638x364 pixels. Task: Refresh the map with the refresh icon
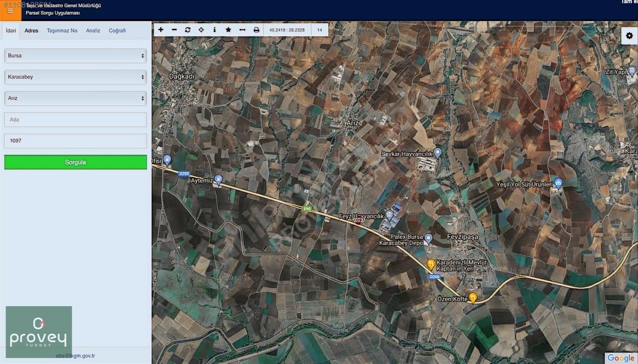pyautogui.click(x=187, y=30)
